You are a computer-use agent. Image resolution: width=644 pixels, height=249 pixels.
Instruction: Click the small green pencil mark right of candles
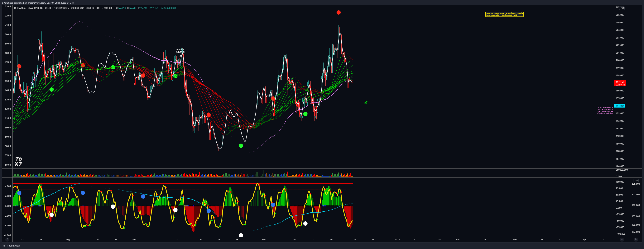pos(366,102)
